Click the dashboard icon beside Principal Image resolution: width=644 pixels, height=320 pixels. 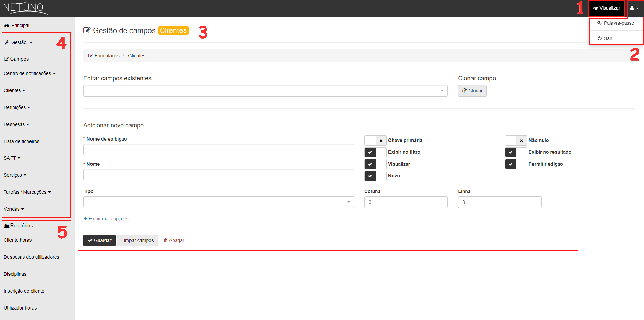coord(7,25)
